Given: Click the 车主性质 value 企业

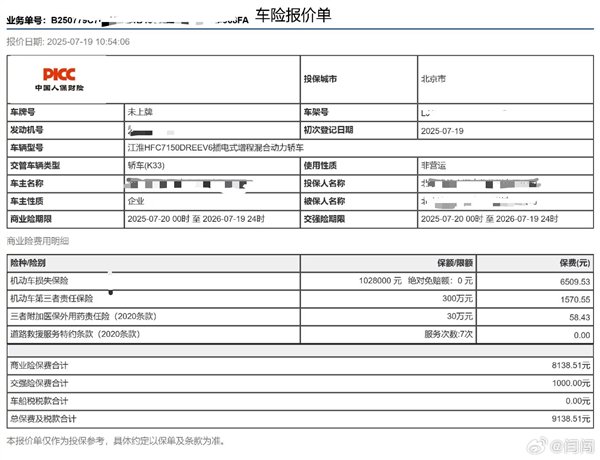Looking at the screenshot, I should 136,201.
